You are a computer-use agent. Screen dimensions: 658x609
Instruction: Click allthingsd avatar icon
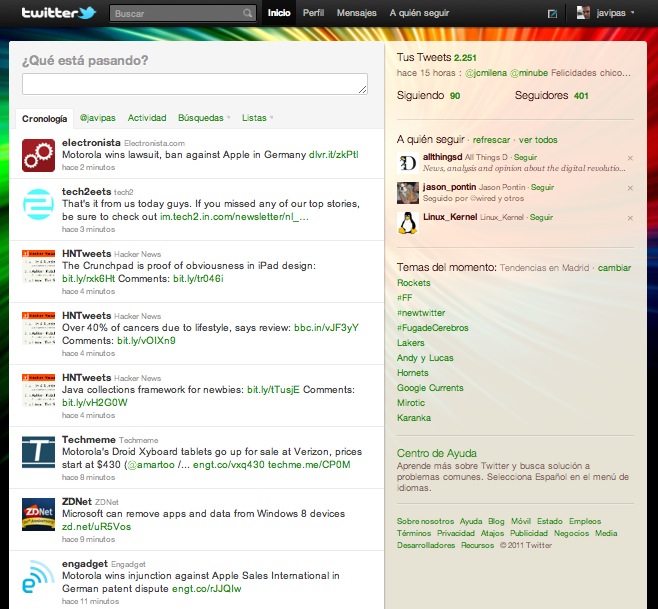tap(407, 163)
